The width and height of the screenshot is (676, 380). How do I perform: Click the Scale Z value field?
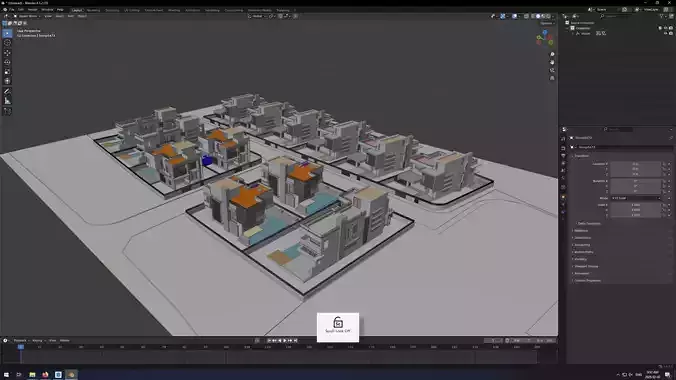[635, 215]
